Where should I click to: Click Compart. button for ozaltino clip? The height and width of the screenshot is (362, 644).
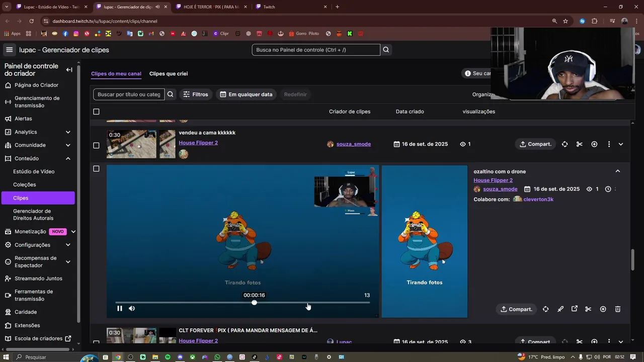pos(516,309)
